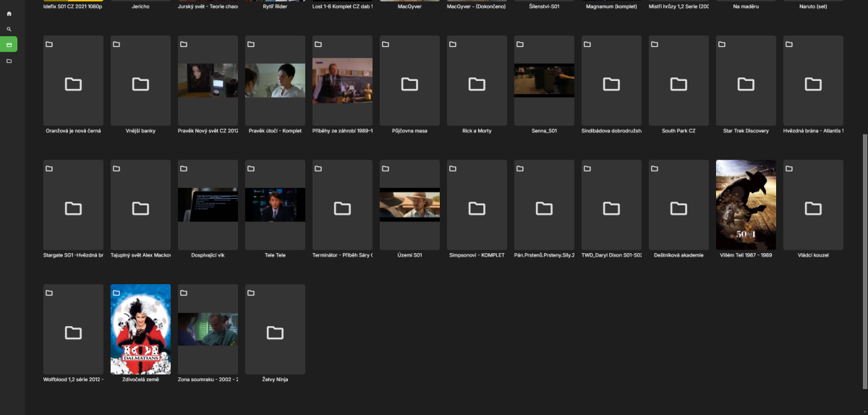Viewport: 868px width, 415px height.
Task: Click the 'Rick a Morty' title label
Action: tap(477, 131)
